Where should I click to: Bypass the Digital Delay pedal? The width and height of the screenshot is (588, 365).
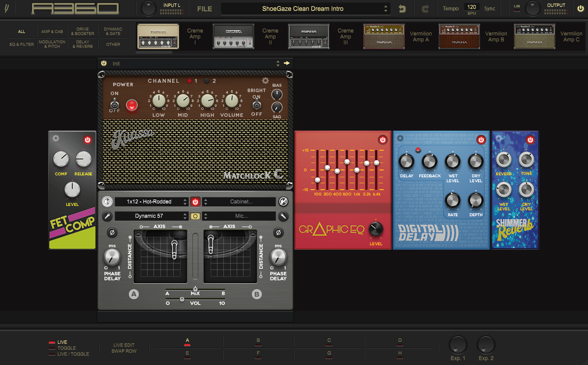point(481,140)
